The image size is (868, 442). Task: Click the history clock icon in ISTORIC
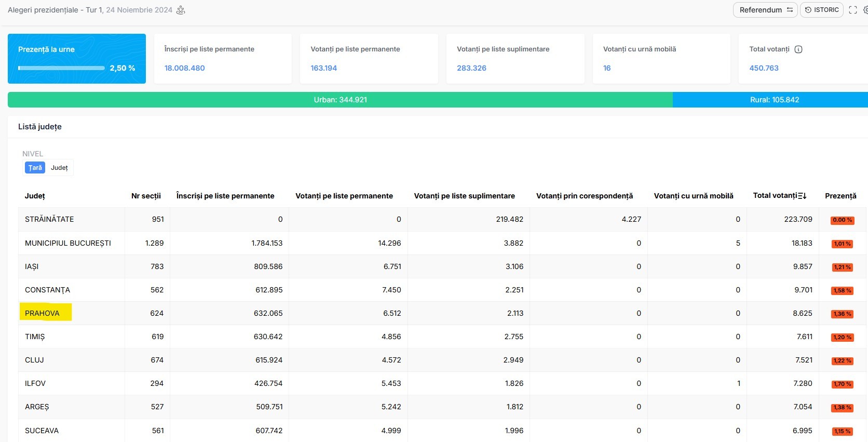click(808, 10)
